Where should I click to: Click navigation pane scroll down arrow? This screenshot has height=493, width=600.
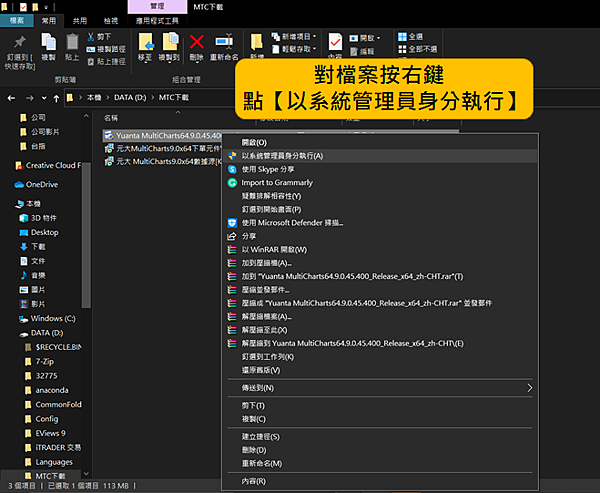86,474
